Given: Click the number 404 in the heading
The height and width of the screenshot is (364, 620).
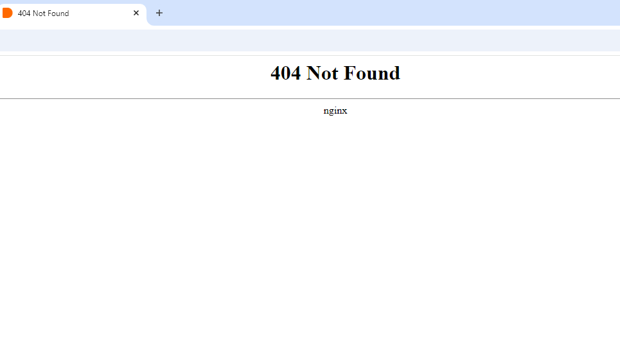Looking at the screenshot, I should (285, 73).
